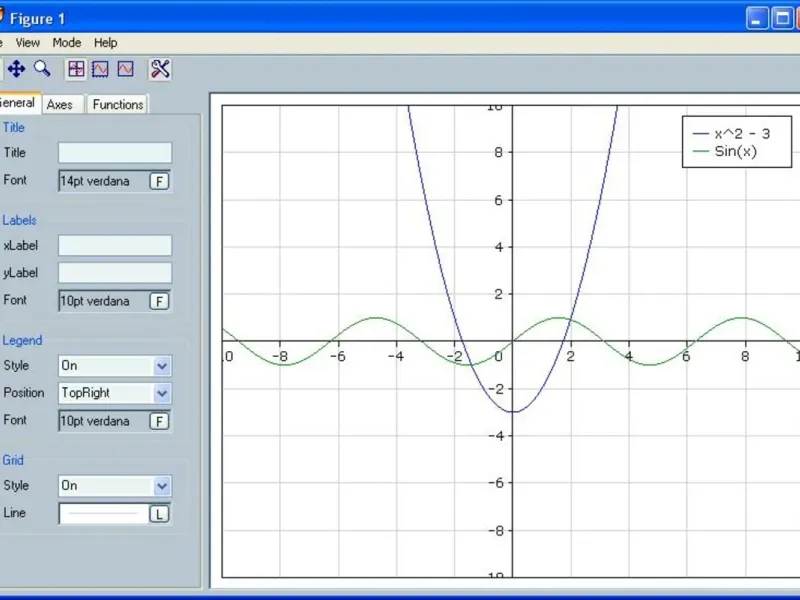
Task: Switch to the Functions tab
Action: pyautogui.click(x=118, y=105)
